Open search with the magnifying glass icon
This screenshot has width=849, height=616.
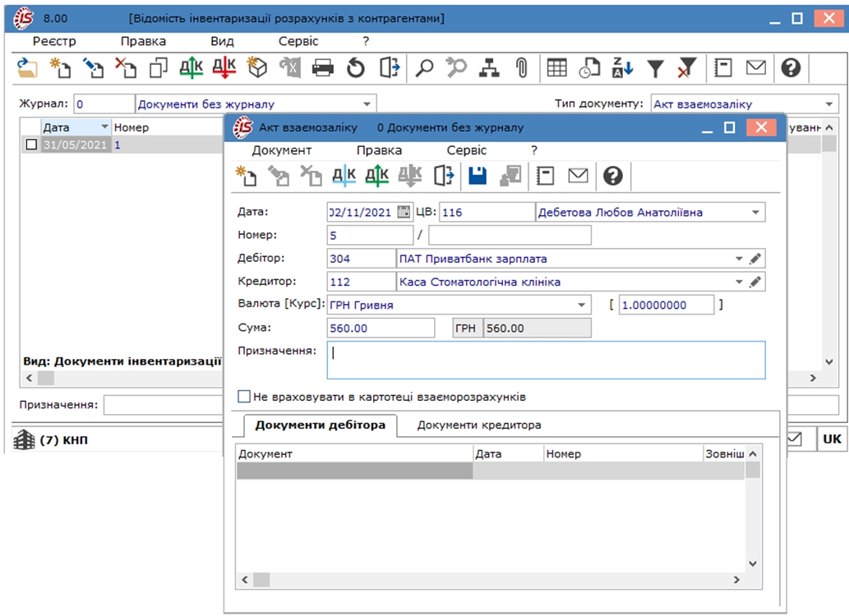(x=424, y=68)
